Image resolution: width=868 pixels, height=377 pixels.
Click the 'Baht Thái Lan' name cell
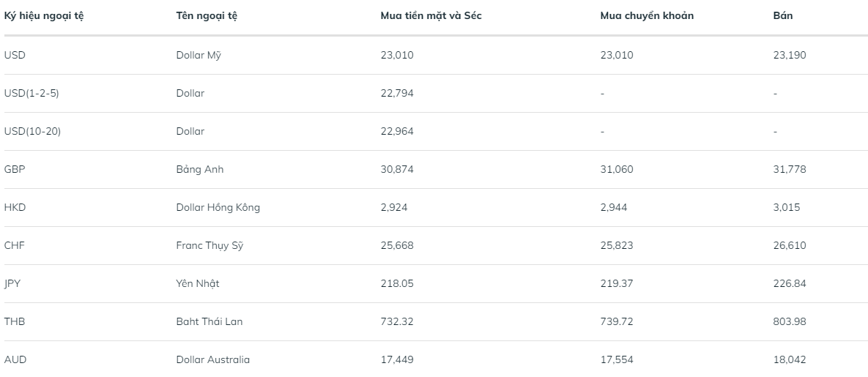209,321
